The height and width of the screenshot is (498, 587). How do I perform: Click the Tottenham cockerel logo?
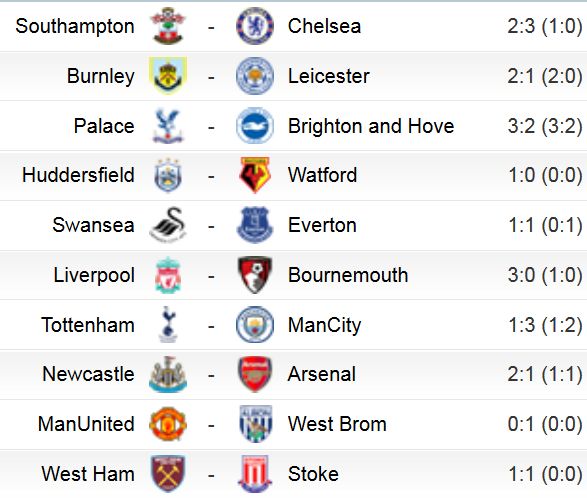pyautogui.click(x=168, y=325)
